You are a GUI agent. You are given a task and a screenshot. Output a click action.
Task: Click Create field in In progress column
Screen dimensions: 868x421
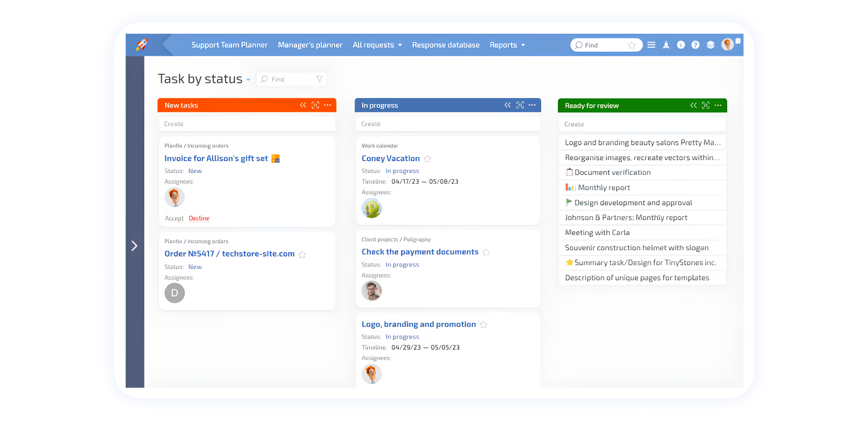(448, 124)
